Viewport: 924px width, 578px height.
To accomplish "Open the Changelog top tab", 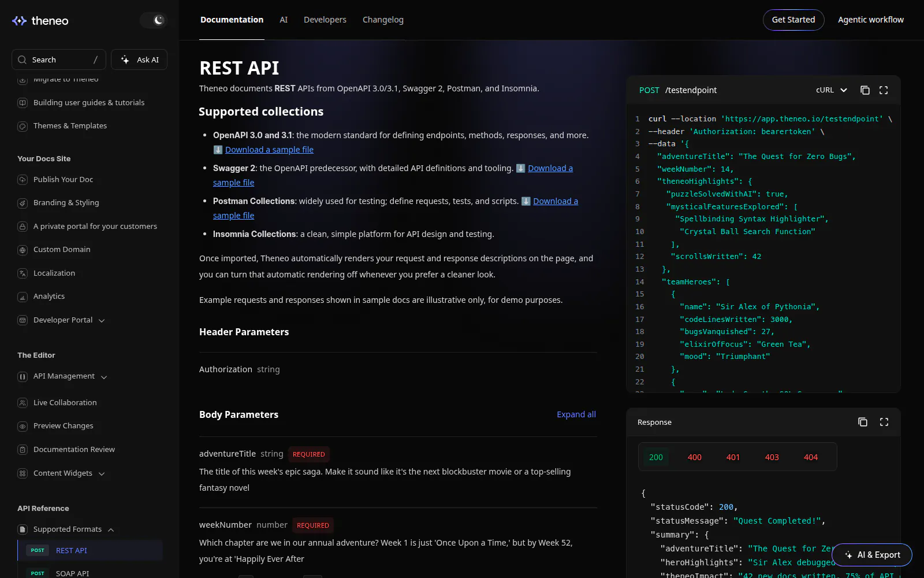I will [x=383, y=20].
